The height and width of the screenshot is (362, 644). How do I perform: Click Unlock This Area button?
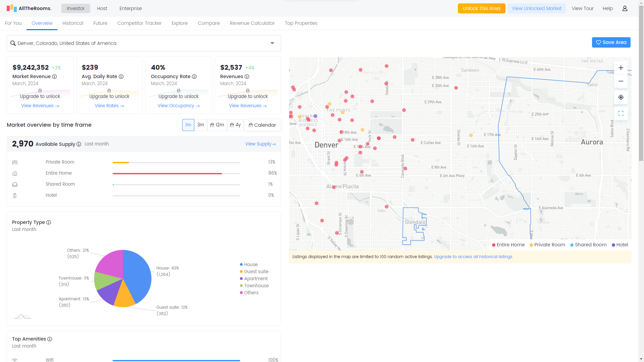tap(481, 8)
